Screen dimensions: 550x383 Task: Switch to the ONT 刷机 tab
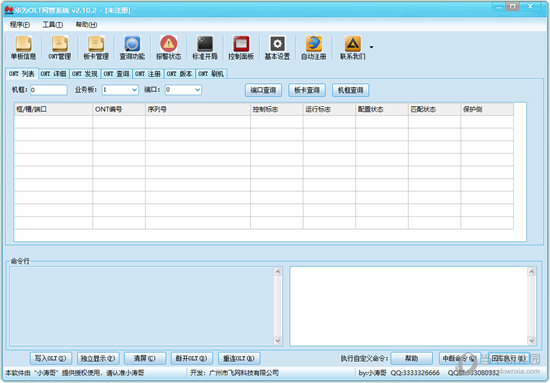click(211, 74)
